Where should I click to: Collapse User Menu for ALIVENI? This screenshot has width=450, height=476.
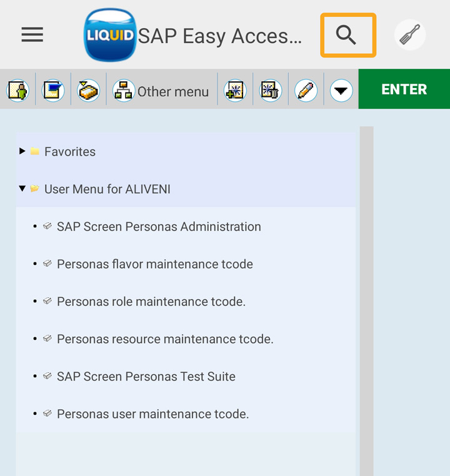click(x=22, y=188)
